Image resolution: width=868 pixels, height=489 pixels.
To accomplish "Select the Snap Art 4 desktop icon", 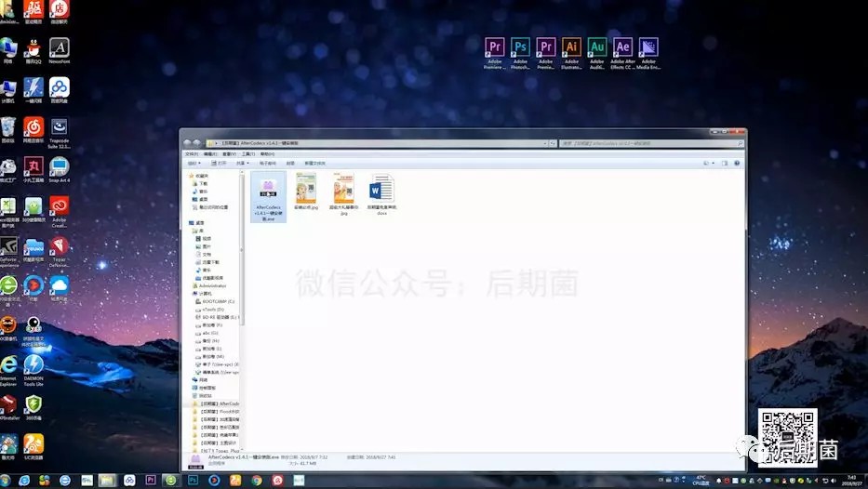I will tap(60, 169).
